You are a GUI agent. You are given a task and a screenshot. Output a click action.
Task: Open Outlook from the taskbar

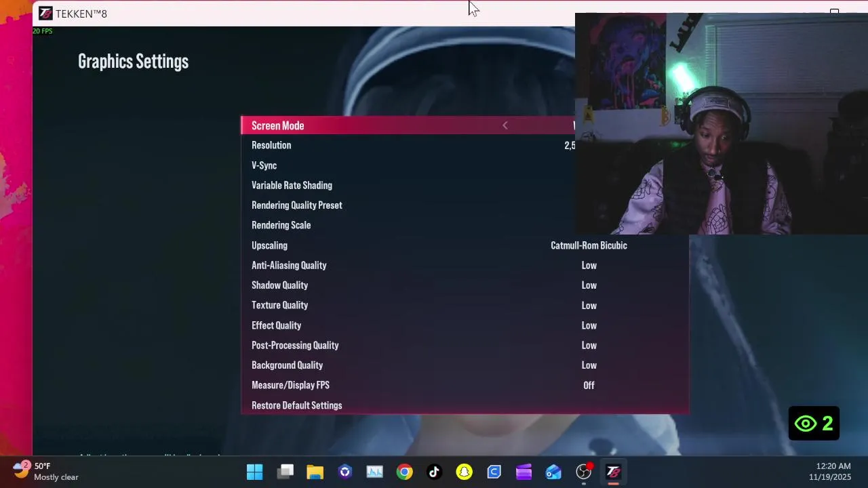[x=553, y=472]
